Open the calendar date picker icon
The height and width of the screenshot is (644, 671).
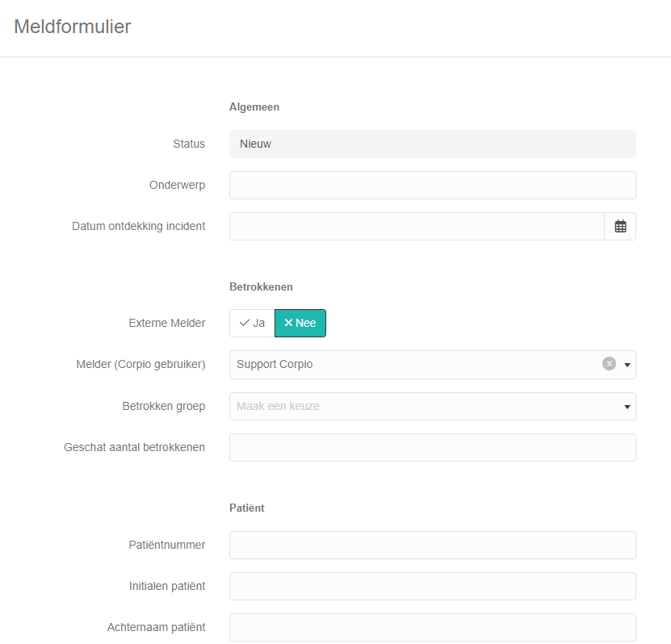[x=620, y=226]
